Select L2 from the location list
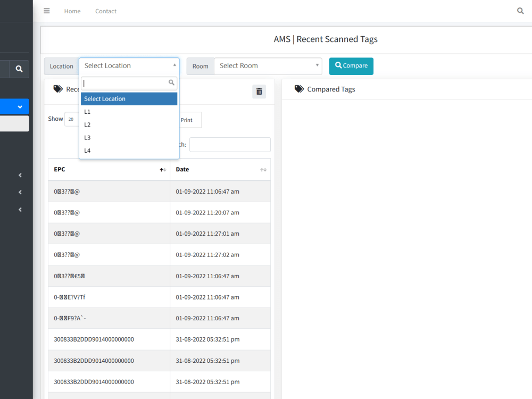The width and height of the screenshot is (532, 399). [87, 124]
